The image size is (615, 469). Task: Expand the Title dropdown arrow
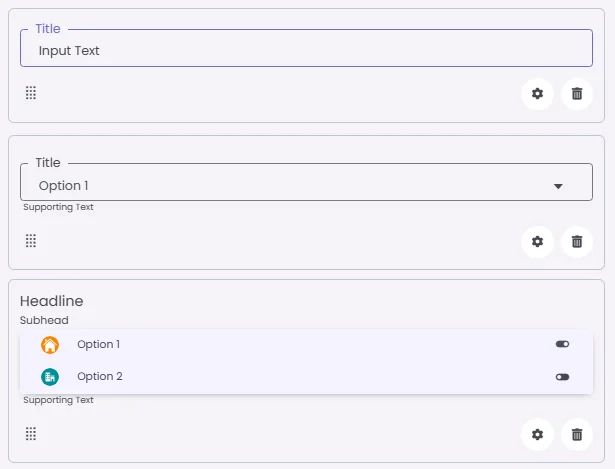[558, 186]
